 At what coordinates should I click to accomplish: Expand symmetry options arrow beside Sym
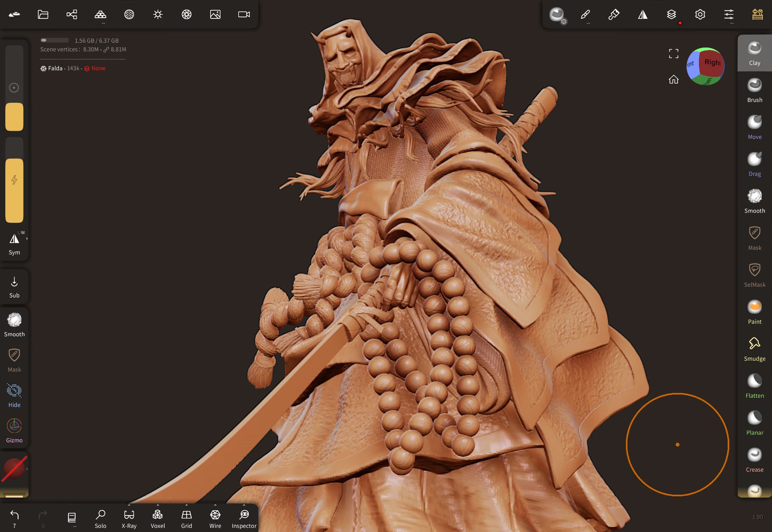27,239
